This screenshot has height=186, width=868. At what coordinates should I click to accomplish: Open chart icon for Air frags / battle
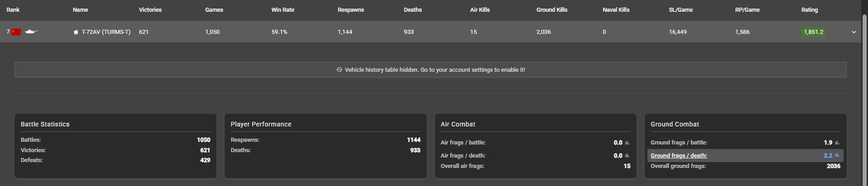point(627,143)
